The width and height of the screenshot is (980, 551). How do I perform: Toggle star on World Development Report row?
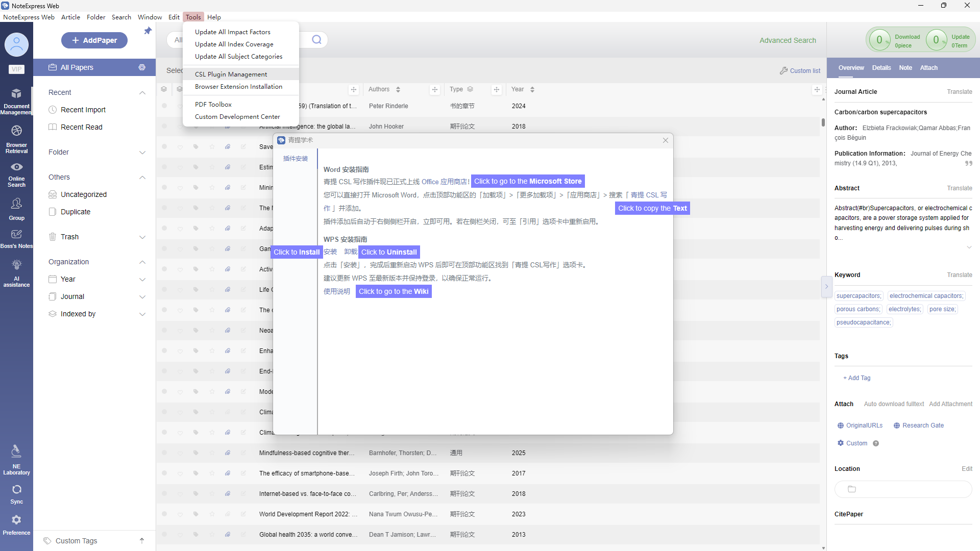pos(212,514)
